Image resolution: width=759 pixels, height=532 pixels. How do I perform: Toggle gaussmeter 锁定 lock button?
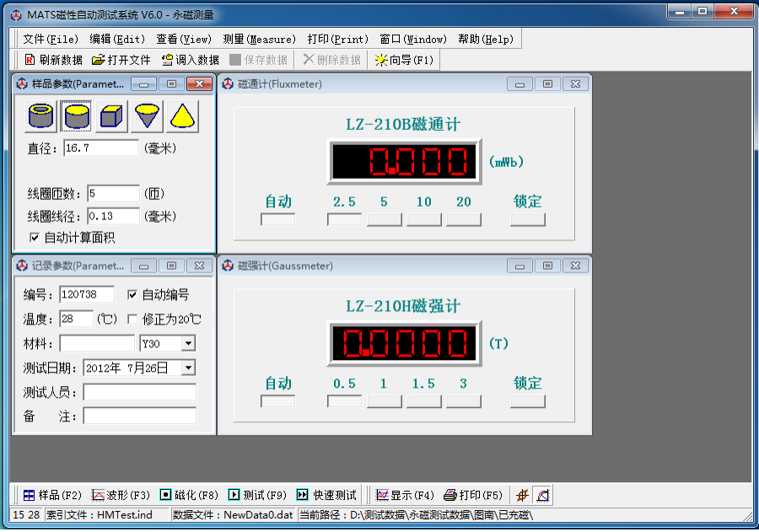528,401
